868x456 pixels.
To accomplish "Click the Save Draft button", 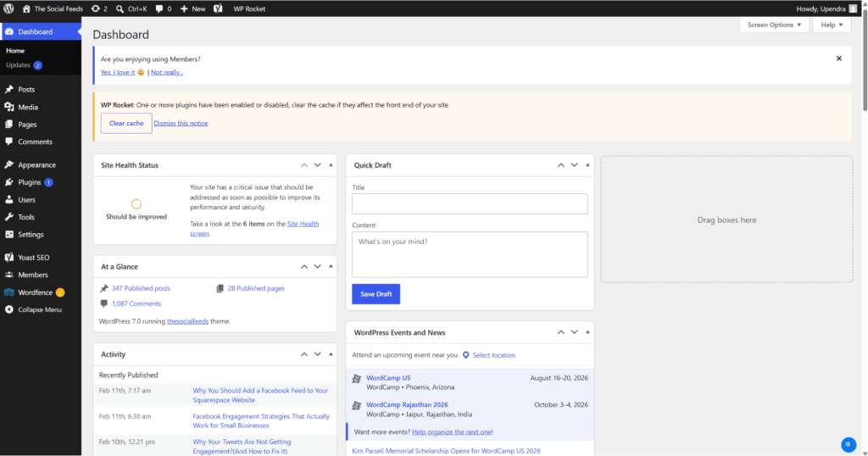I will (x=376, y=294).
